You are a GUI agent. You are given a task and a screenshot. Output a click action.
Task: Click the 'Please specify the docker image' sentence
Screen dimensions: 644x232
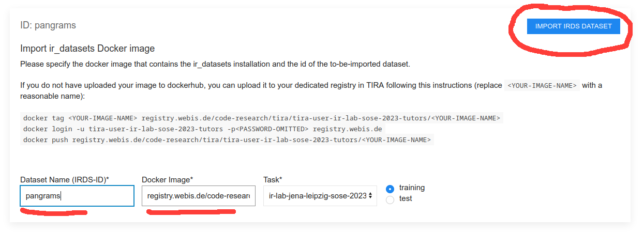pyautogui.click(x=215, y=64)
